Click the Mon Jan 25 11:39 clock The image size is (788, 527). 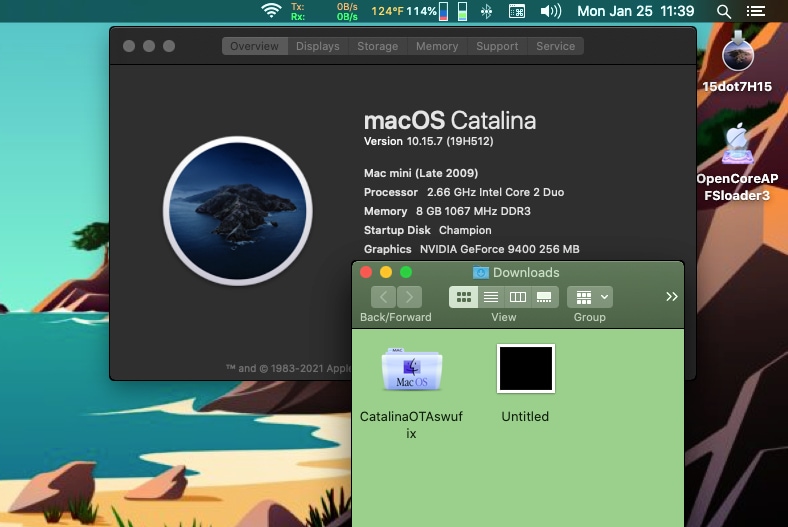635,11
